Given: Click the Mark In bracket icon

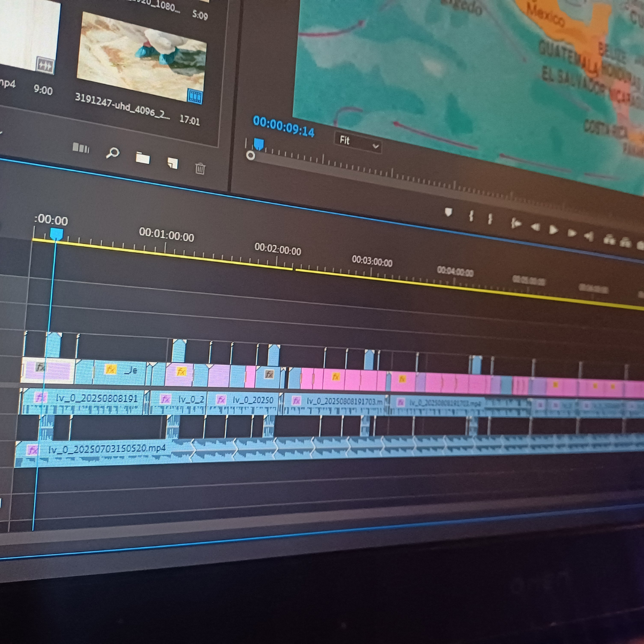Looking at the screenshot, I should 471,216.
